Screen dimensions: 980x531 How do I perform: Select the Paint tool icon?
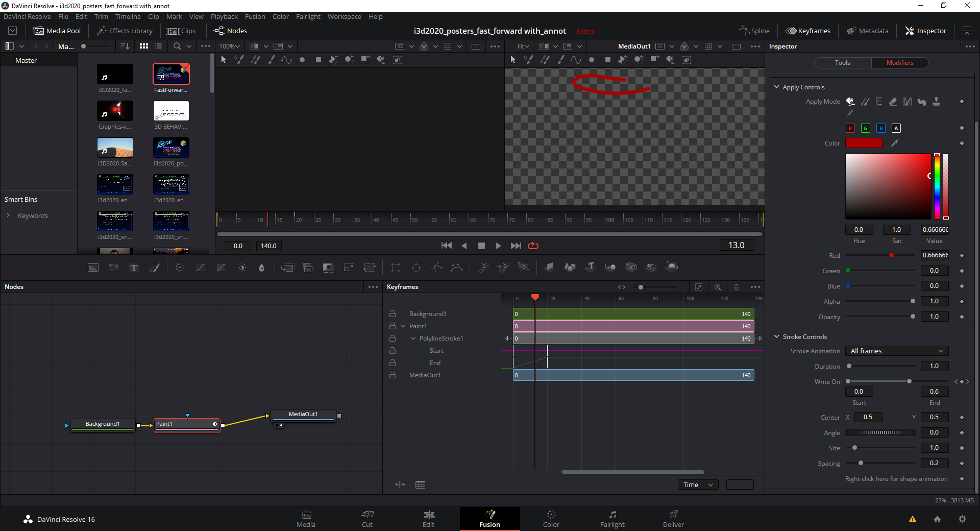click(x=155, y=267)
